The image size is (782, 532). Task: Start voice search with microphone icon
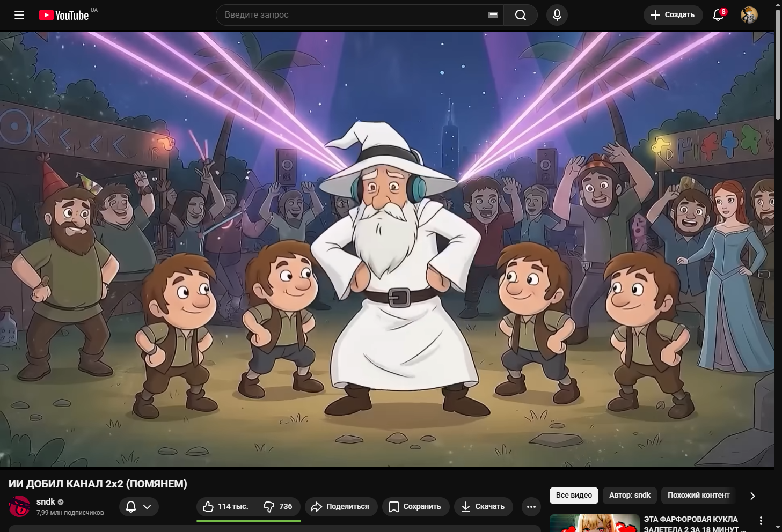tap(557, 15)
